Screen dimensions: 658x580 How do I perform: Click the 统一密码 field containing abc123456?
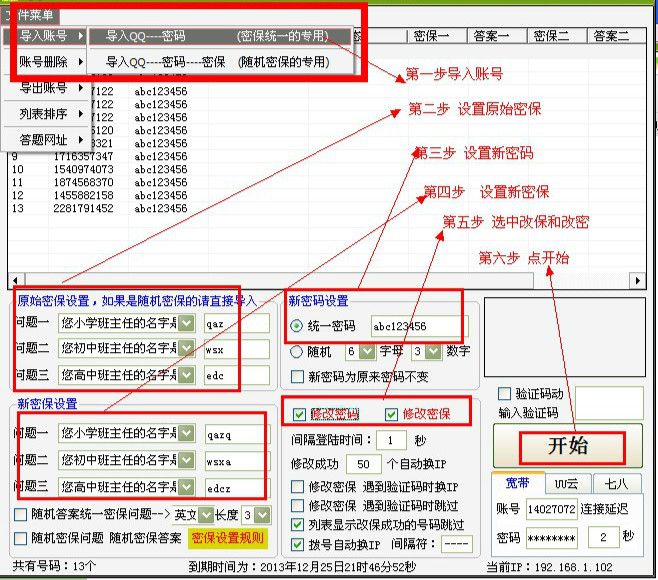pyautogui.click(x=417, y=326)
